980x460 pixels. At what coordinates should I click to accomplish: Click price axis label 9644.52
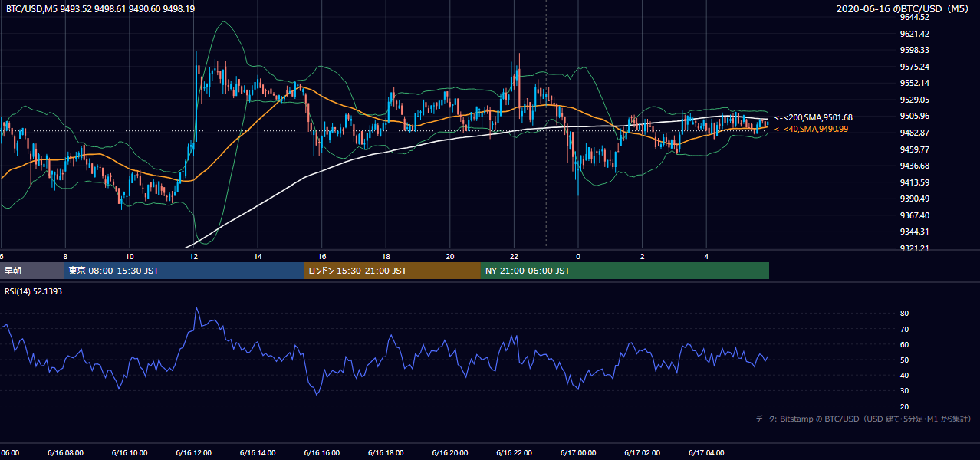915,17
